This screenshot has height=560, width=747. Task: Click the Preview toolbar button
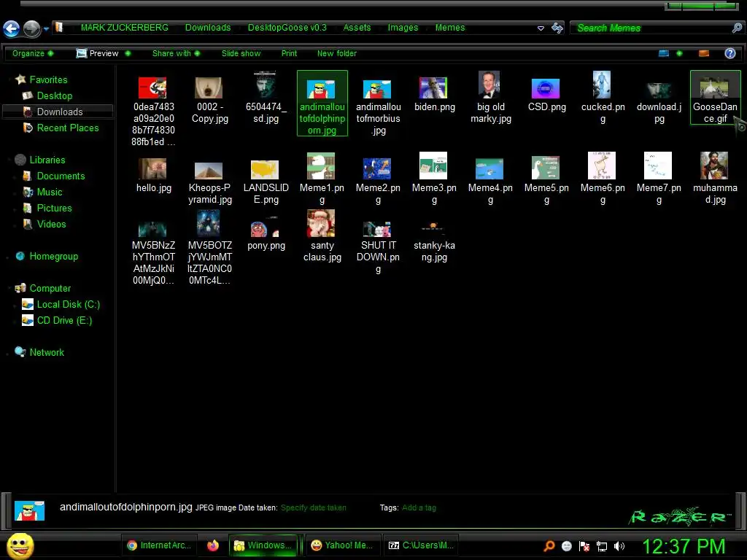pyautogui.click(x=97, y=53)
